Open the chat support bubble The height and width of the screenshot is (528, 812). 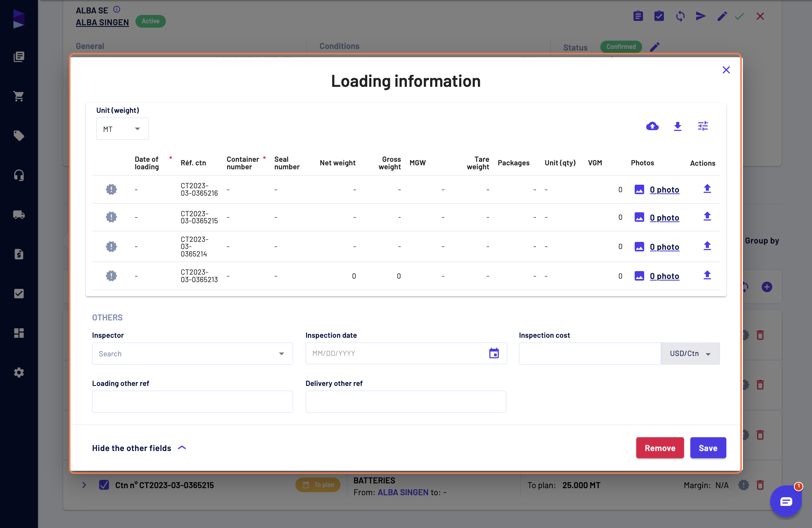click(x=786, y=501)
